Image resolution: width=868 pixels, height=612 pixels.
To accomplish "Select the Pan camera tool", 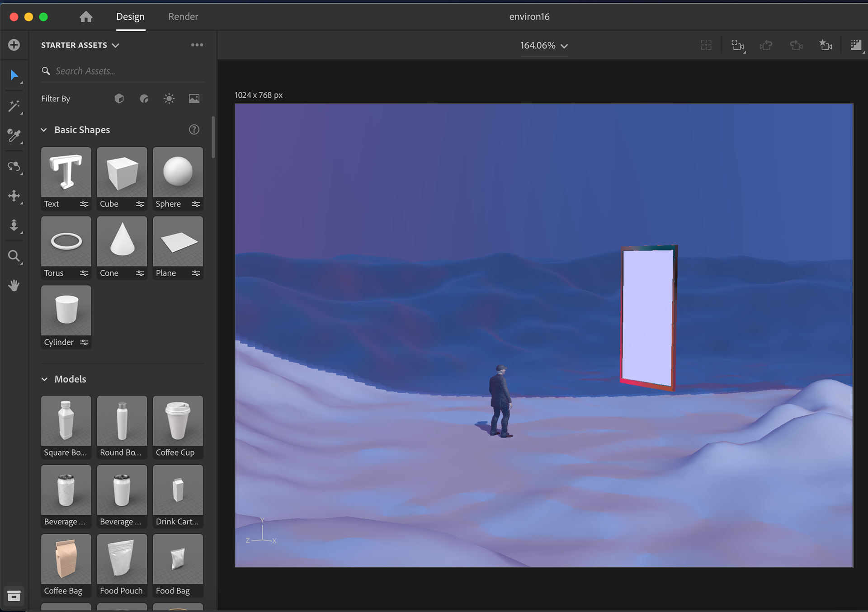I will (x=14, y=196).
